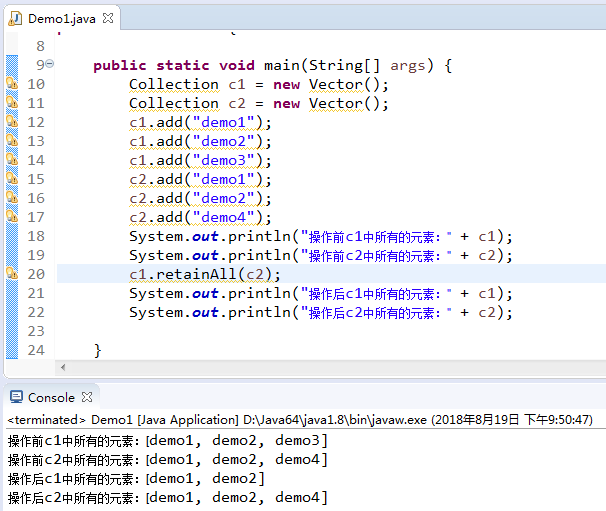Click the warning marker on line 15

point(12,178)
